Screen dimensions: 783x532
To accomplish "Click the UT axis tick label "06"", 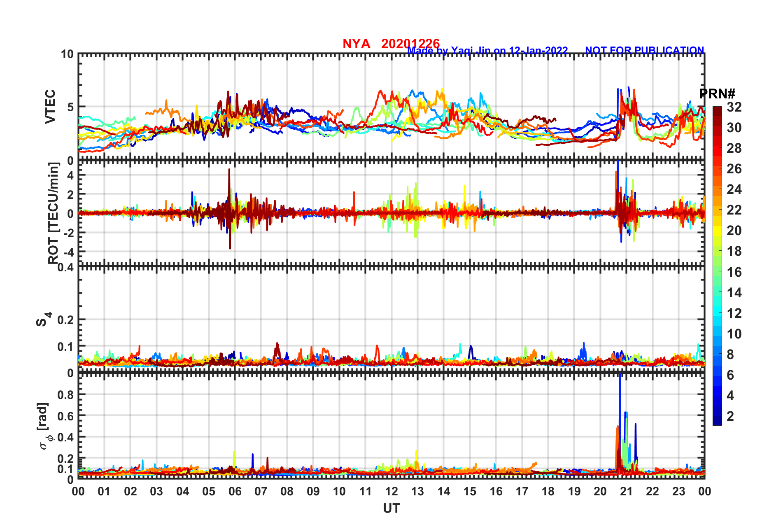I will 235,491.
